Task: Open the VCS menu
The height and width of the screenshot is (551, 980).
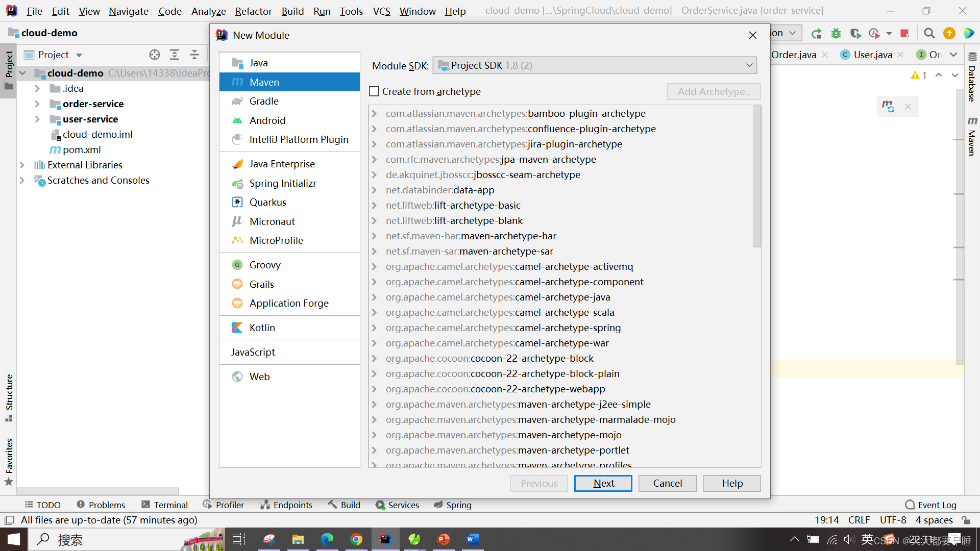Action: tap(381, 11)
